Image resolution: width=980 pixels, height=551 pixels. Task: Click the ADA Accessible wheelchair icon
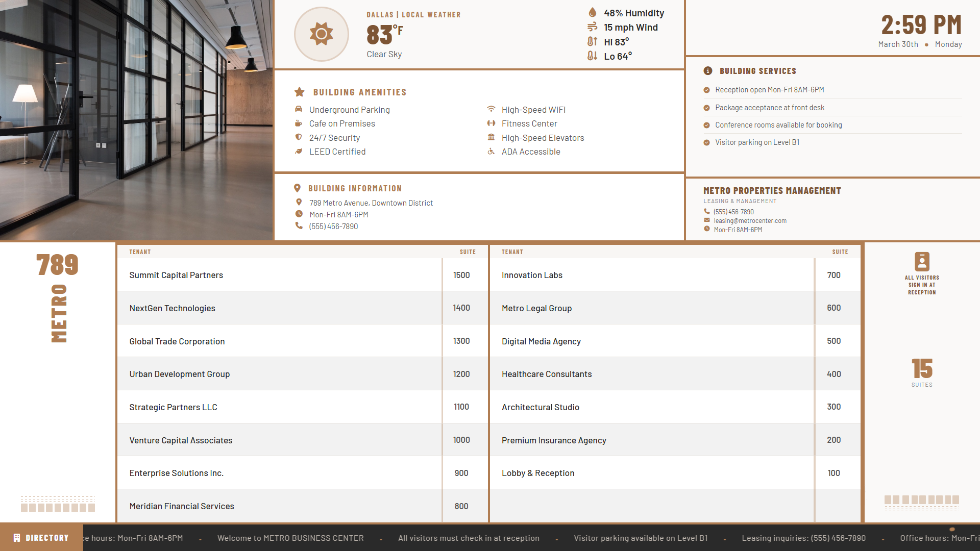pos(491,151)
